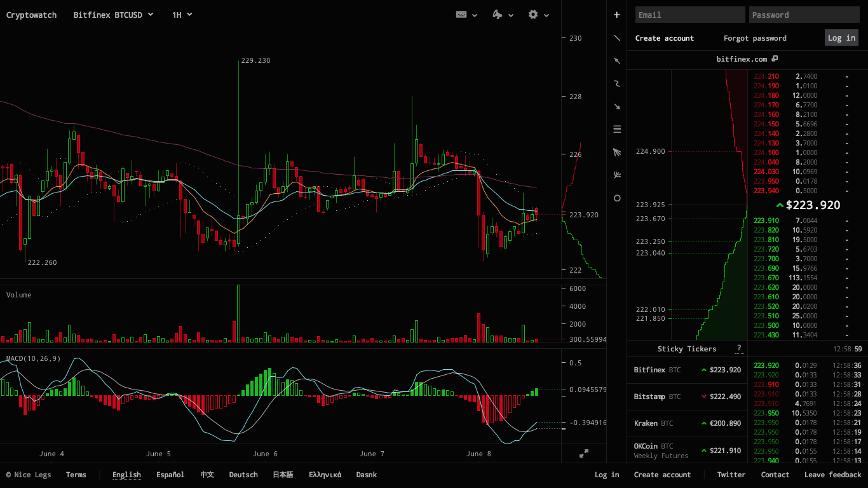
Task: Click the Cryptowatch logo text
Action: [31, 15]
